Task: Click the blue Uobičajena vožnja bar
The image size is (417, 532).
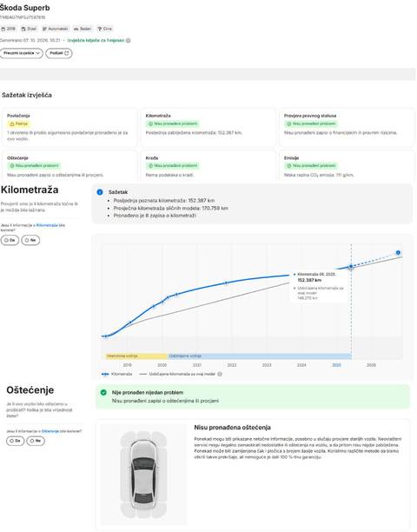Action: coord(260,356)
